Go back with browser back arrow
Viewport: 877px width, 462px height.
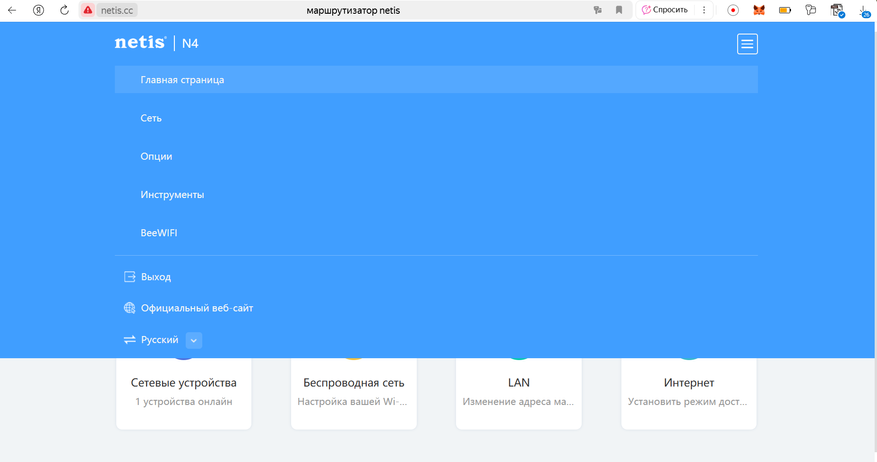tap(12, 10)
